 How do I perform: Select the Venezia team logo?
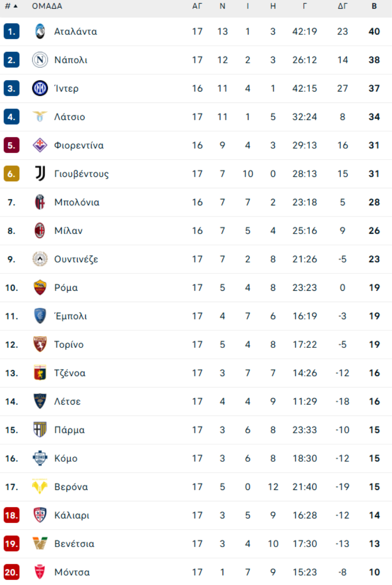pyautogui.click(x=40, y=544)
